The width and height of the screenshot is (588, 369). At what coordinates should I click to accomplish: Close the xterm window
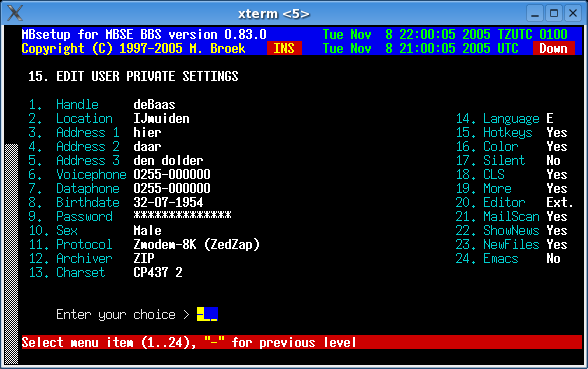[x=573, y=14]
